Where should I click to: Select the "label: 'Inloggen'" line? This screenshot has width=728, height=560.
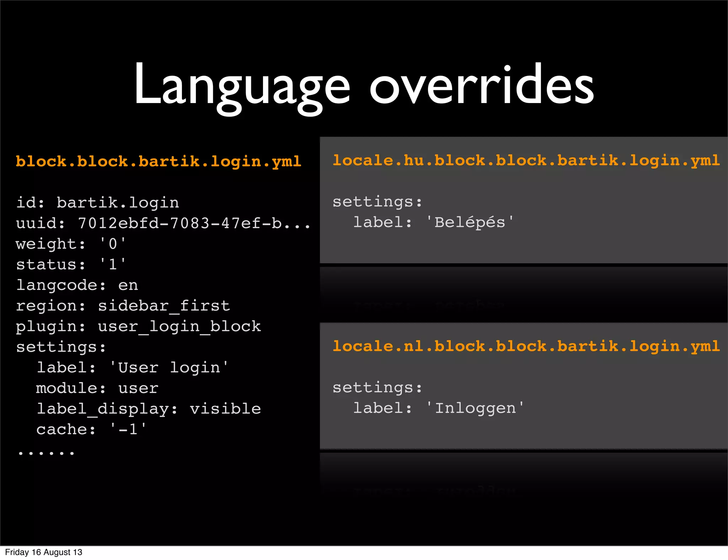click(439, 409)
